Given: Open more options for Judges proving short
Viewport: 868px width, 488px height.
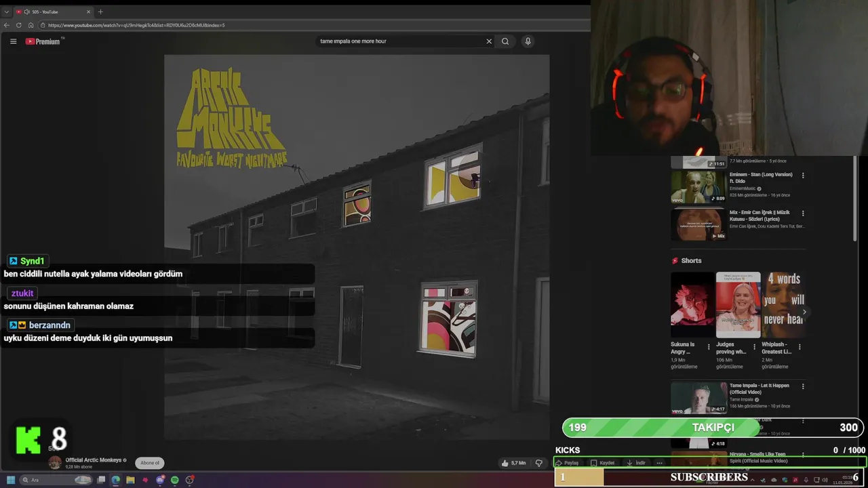Looking at the screenshot, I should pyautogui.click(x=754, y=347).
